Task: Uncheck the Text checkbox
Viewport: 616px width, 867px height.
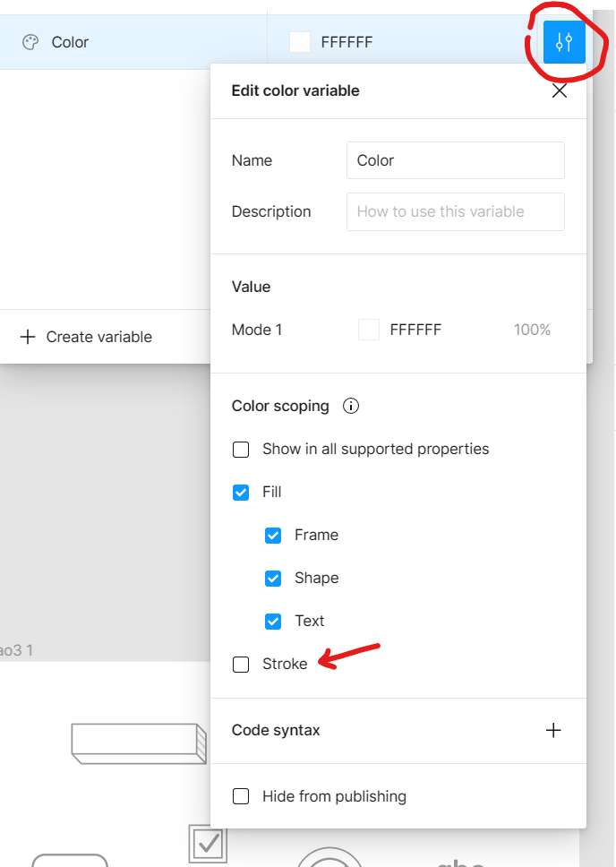Action: tap(273, 622)
